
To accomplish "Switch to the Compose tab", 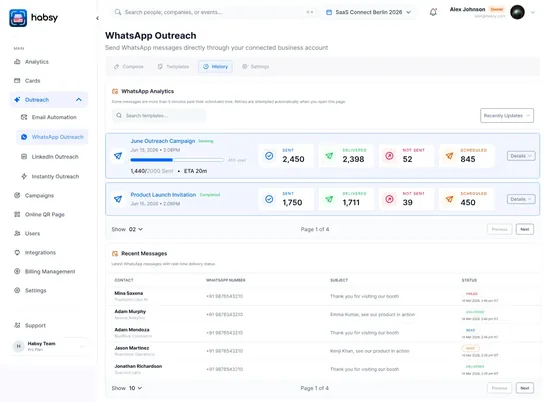I will pyautogui.click(x=129, y=66).
